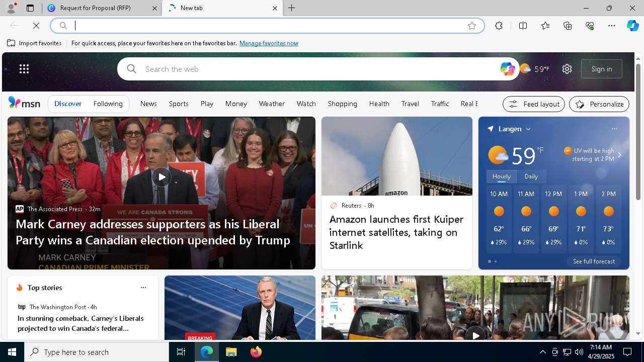This screenshot has height=362, width=644.
Task: Open File Explorer from taskbar
Action: point(231,352)
